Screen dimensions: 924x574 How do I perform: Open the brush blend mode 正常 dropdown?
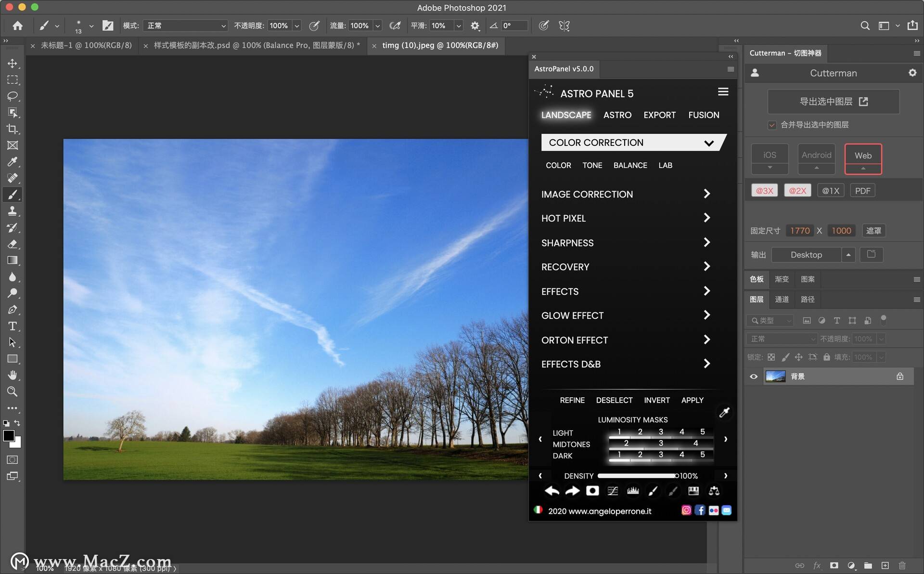click(185, 26)
